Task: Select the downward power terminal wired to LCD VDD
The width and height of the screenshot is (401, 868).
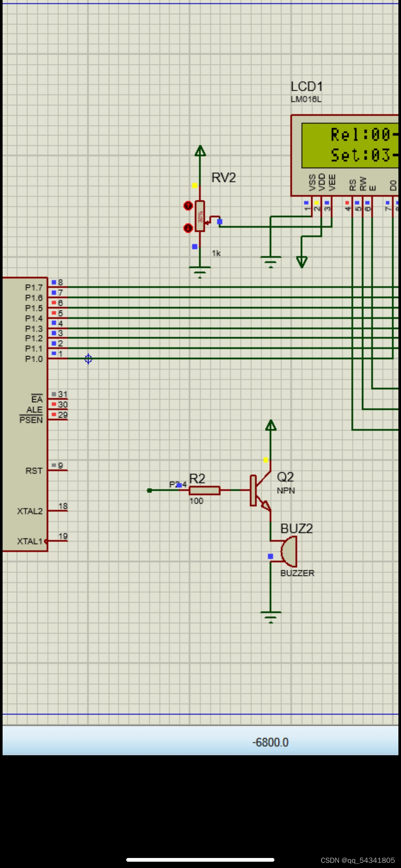Action: (302, 262)
